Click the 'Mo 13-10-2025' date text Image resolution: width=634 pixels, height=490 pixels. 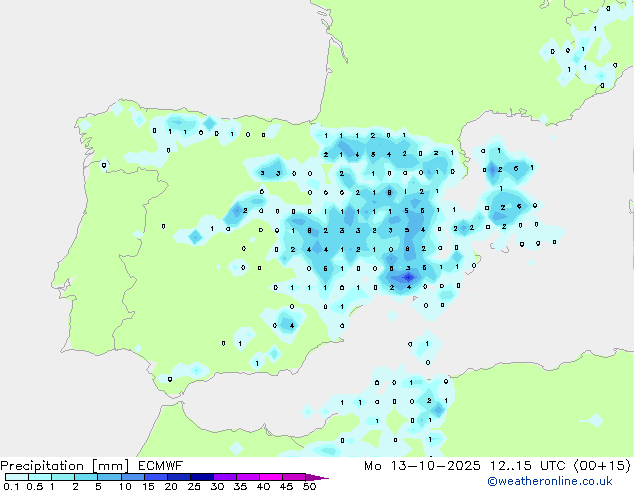422,466
